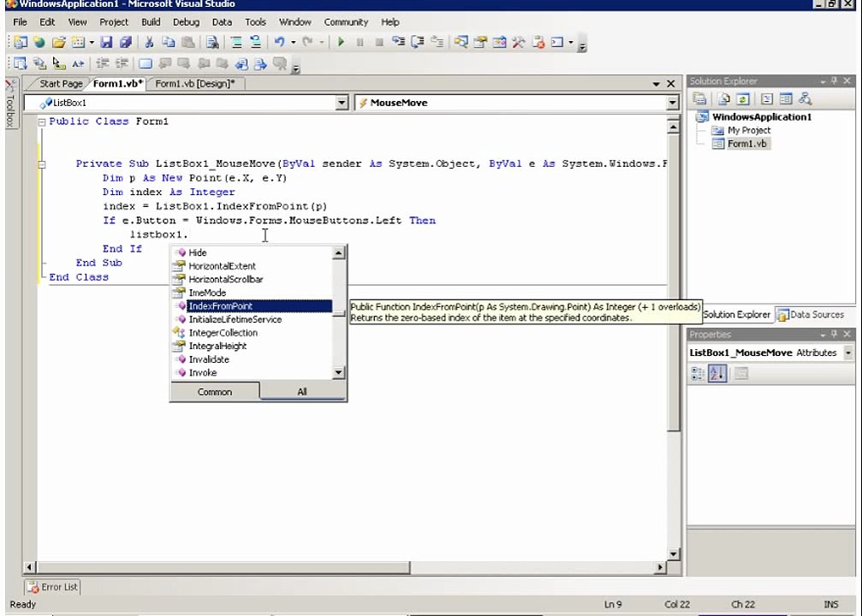Select the All IntelliSense tab
This screenshot has width=862, height=616.
click(302, 391)
